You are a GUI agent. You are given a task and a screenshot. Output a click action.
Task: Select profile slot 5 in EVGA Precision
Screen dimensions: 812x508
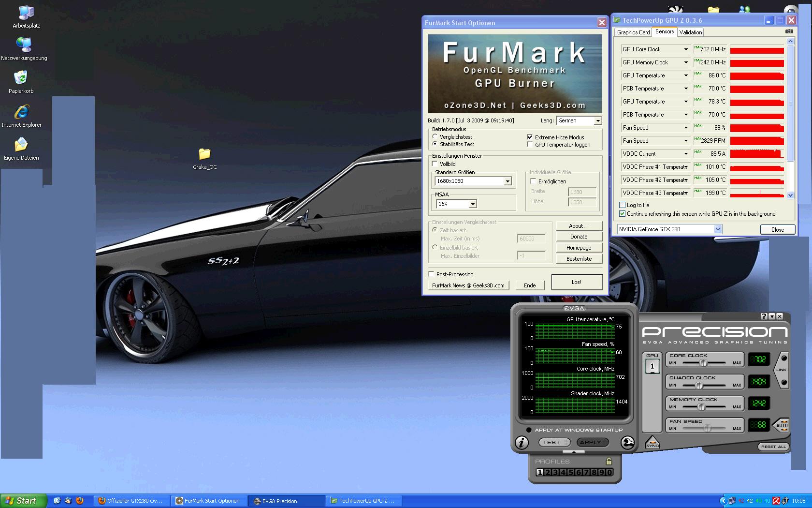click(x=571, y=472)
